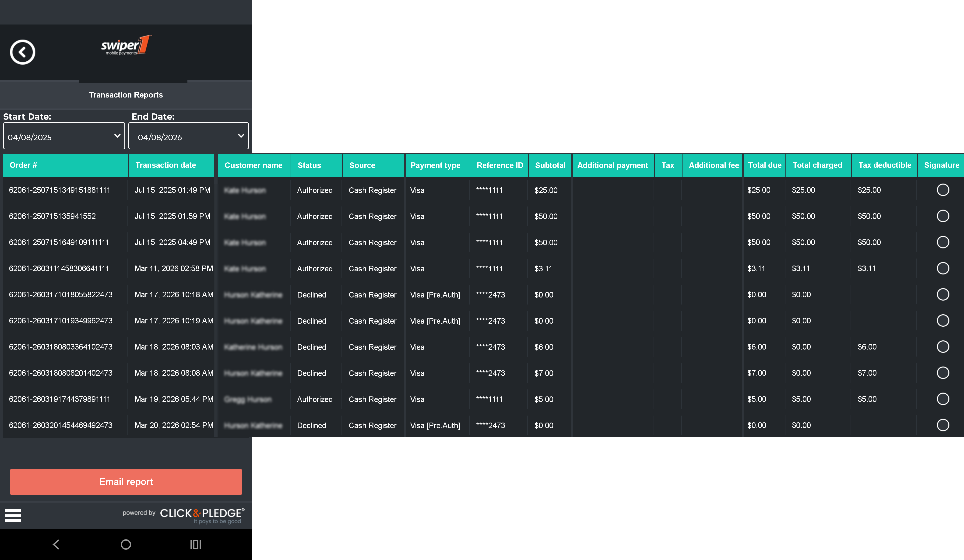
Task: Click the Customer name column header
Action: 254,165
